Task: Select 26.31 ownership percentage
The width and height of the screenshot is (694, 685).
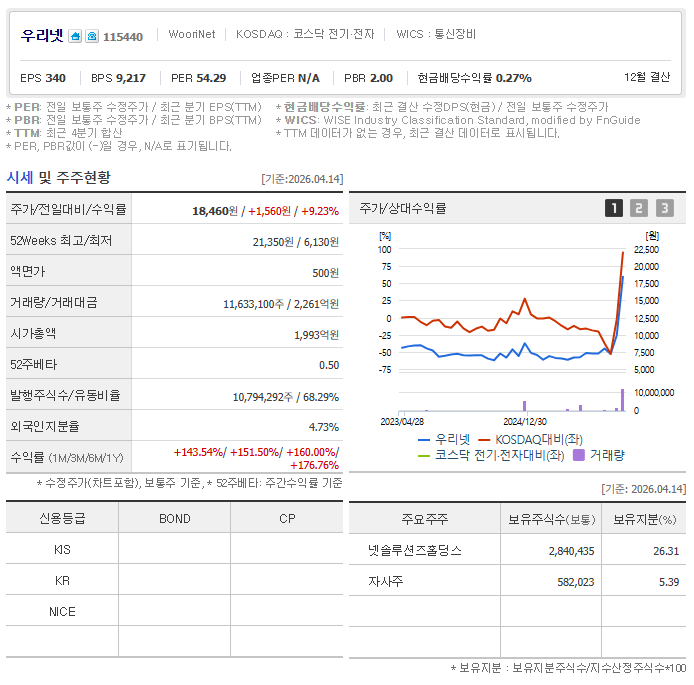Action: (666, 551)
